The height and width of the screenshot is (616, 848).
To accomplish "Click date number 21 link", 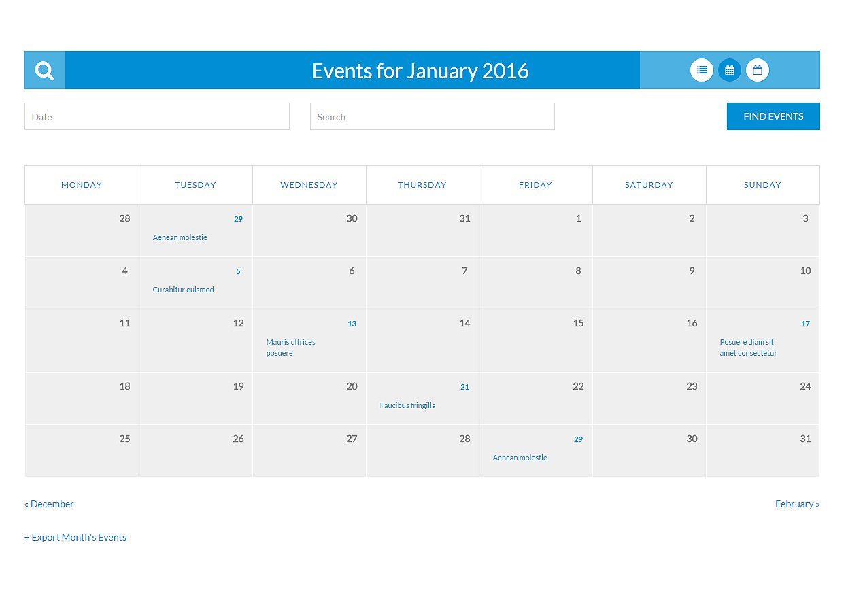I will [464, 387].
